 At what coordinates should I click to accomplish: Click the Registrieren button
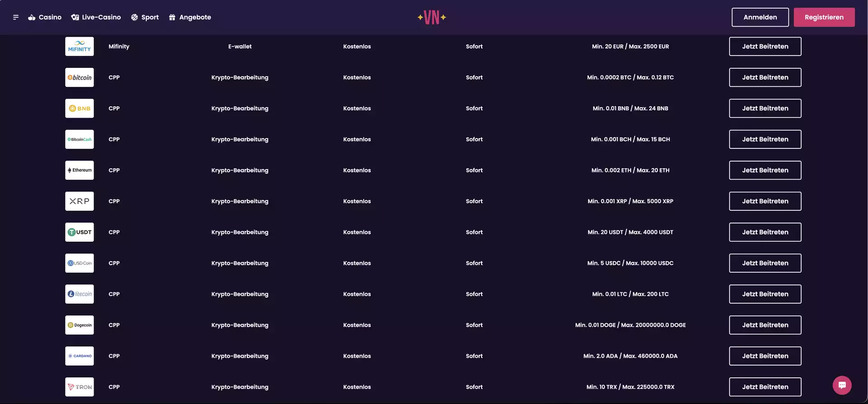pos(824,17)
